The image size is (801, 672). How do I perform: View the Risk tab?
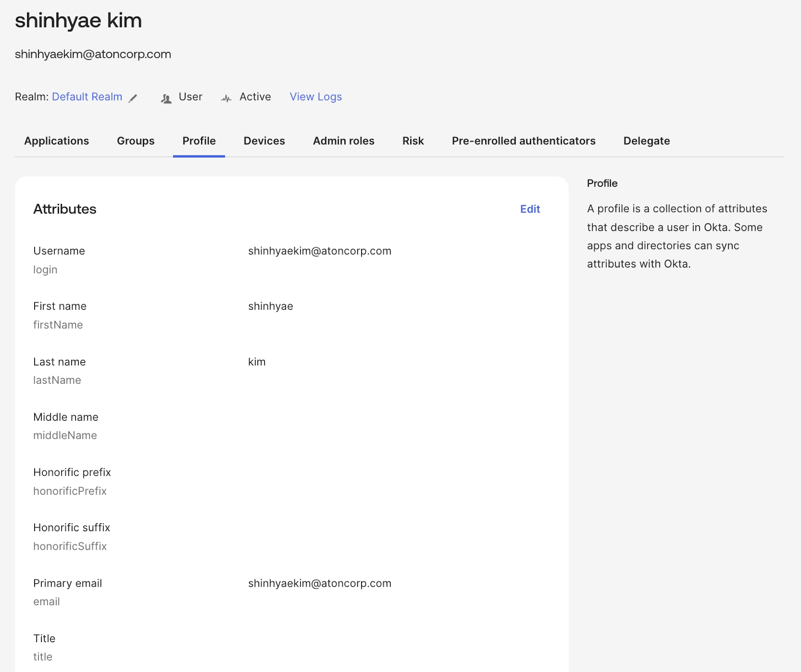click(x=413, y=141)
